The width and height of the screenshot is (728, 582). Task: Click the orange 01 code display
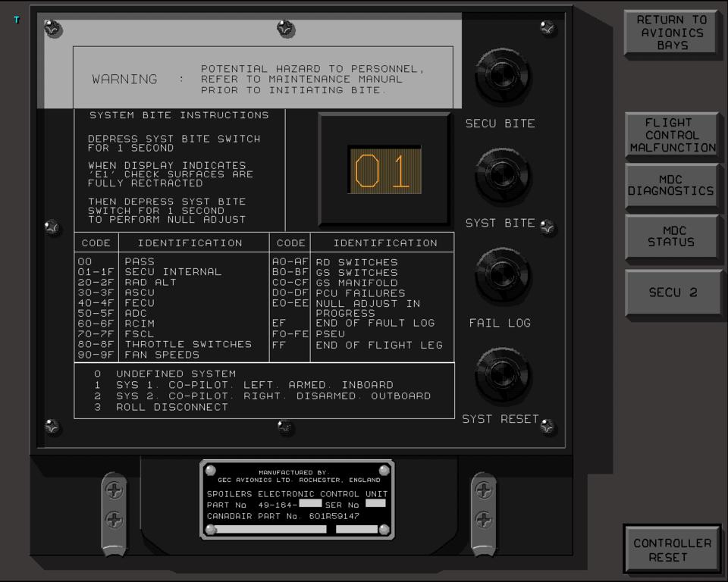384,171
